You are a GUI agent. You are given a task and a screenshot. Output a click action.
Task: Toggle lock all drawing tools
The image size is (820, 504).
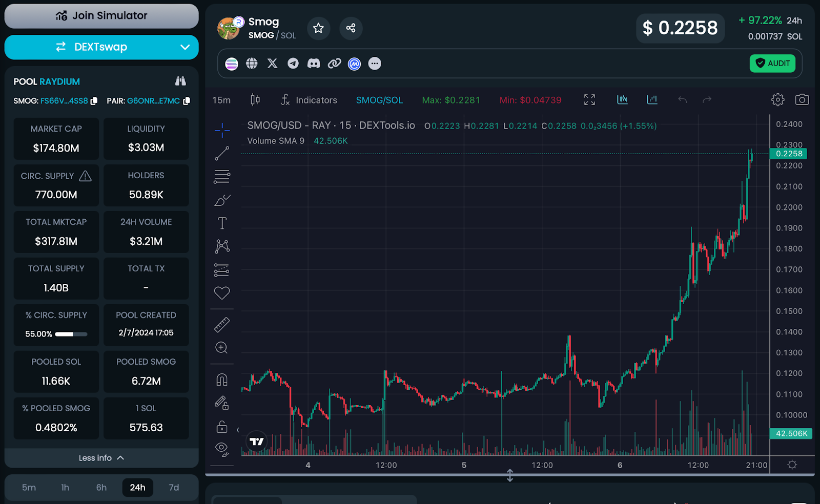pyautogui.click(x=222, y=426)
